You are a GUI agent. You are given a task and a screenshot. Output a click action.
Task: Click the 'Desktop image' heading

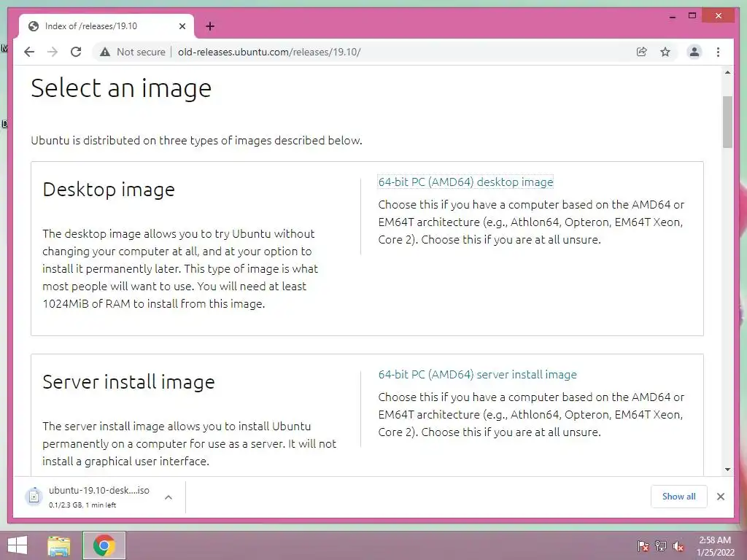[109, 190]
